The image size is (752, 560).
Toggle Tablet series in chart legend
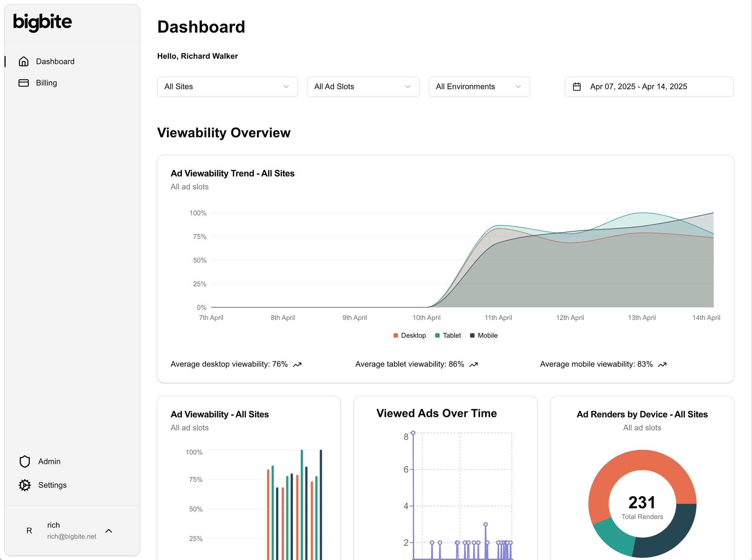[448, 335]
